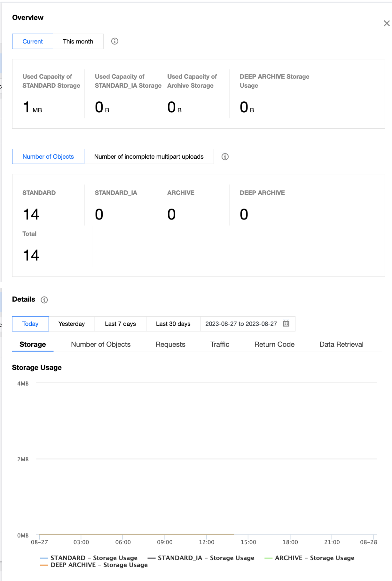Select the Current overview option
Screen dimensions: 392x581
pos(33,41)
